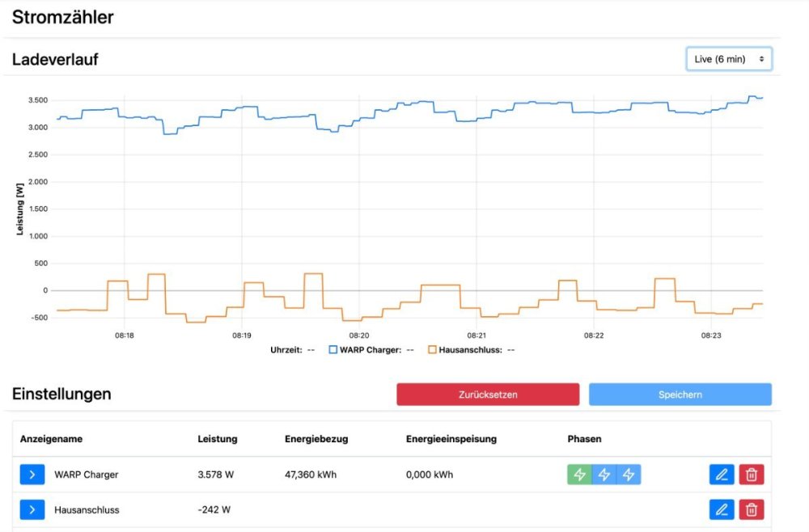Click the green first phase icon
809x532 pixels.
(579, 475)
